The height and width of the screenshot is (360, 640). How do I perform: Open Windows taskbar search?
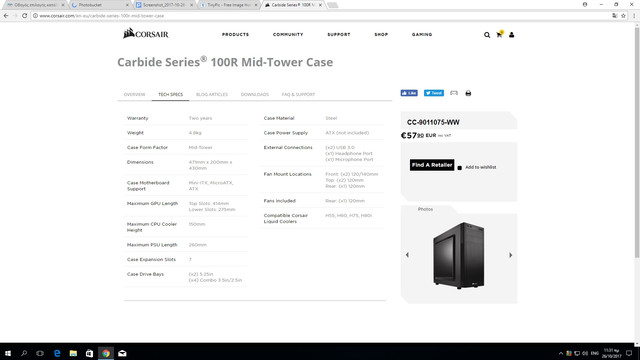click(x=24, y=353)
